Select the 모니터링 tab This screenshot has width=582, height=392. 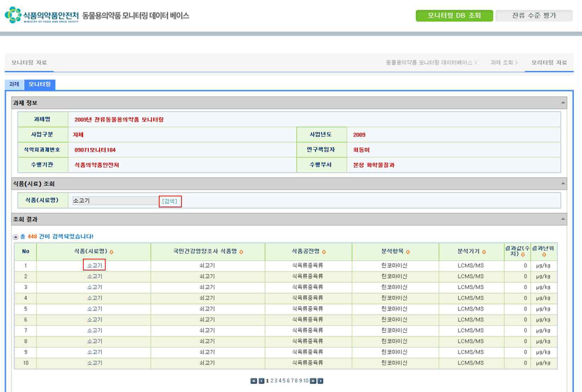pyautogui.click(x=40, y=84)
